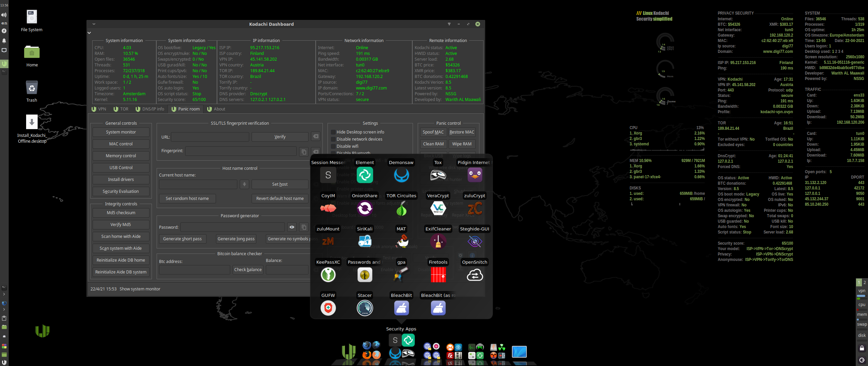Open gpa key manager icon
This screenshot has width=868, height=366.
point(401,274)
